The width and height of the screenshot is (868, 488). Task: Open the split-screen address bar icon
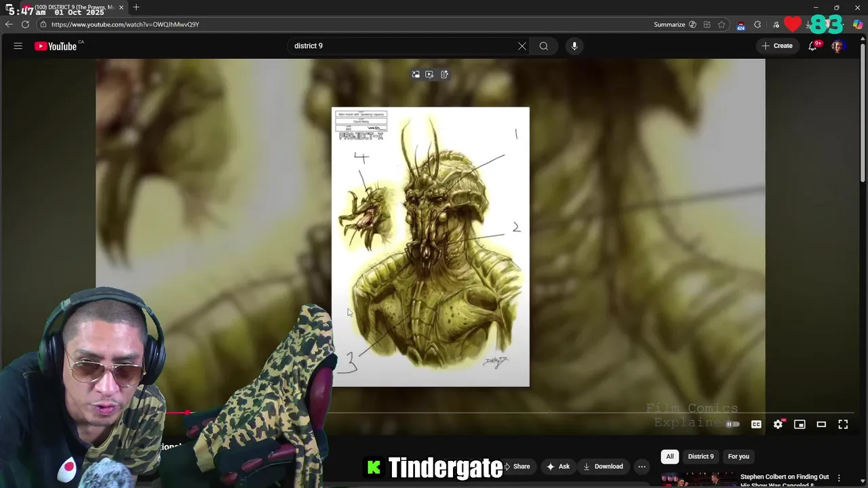pyautogui.click(x=707, y=24)
